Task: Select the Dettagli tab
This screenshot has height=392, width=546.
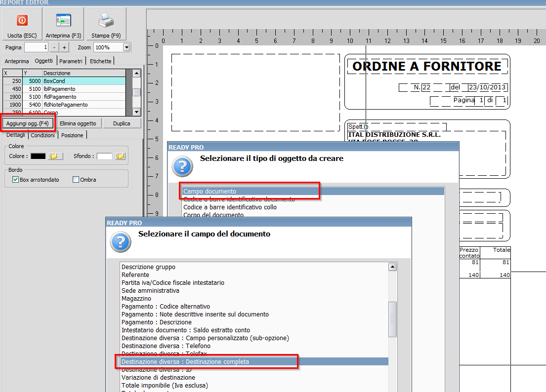Action: click(16, 135)
